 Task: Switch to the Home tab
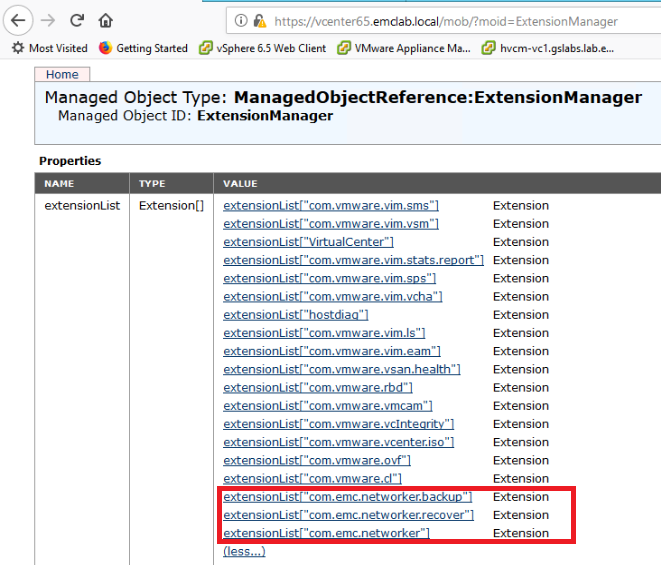point(62,74)
